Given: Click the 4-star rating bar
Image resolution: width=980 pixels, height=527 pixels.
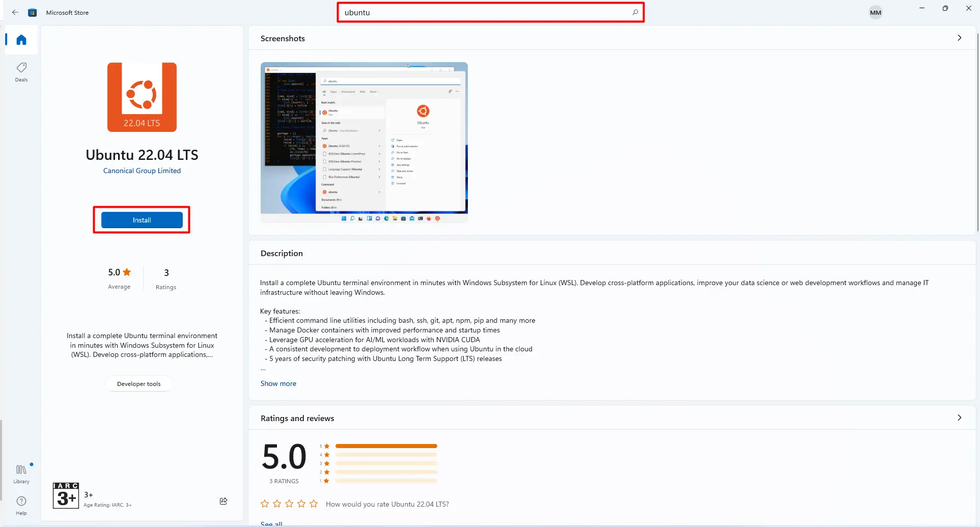Looking at the screenshot, I should pos(386,455).
